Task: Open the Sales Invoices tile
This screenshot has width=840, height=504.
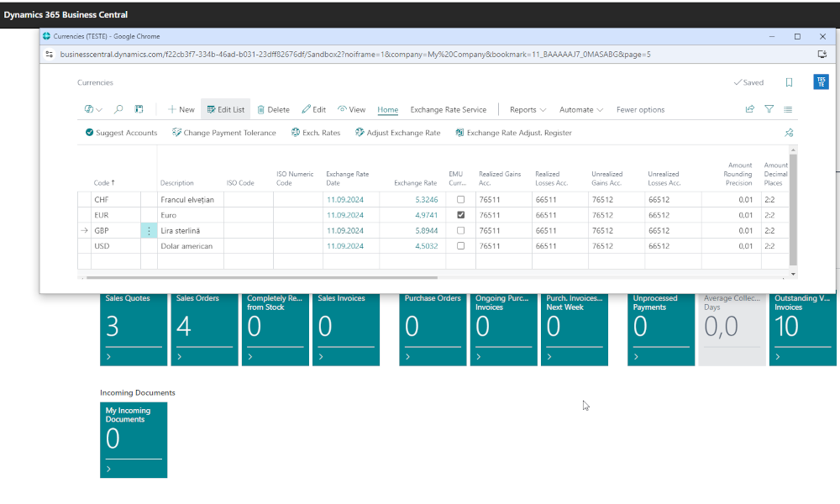Action: (x=346, y=328)
